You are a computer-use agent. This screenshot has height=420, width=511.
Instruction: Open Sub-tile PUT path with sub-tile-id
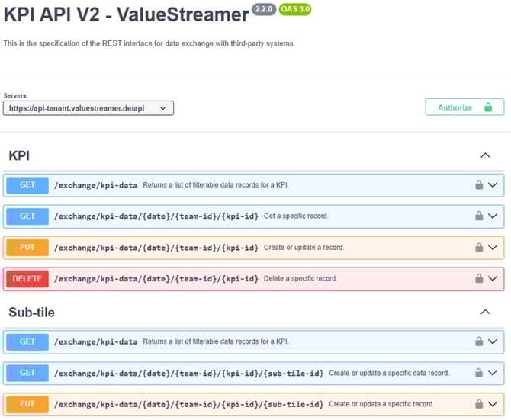(188, 404)
